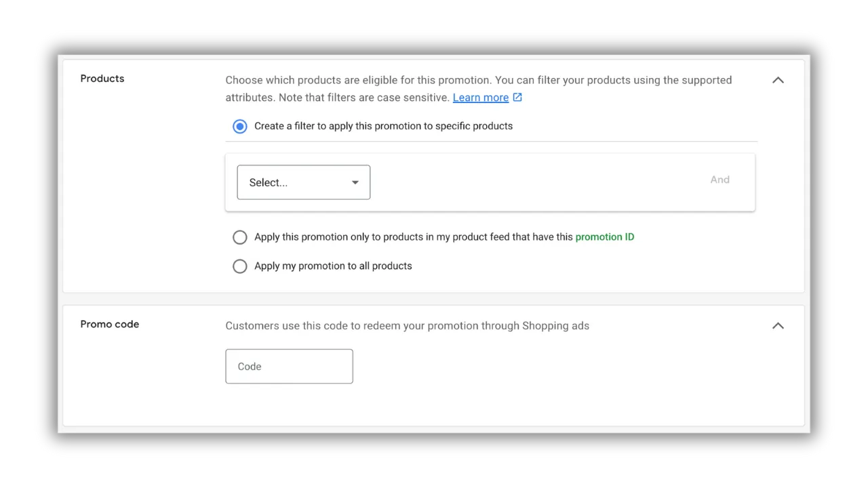Click the products eligibility description text
The image size is (868, 488).
click(479, 89)
